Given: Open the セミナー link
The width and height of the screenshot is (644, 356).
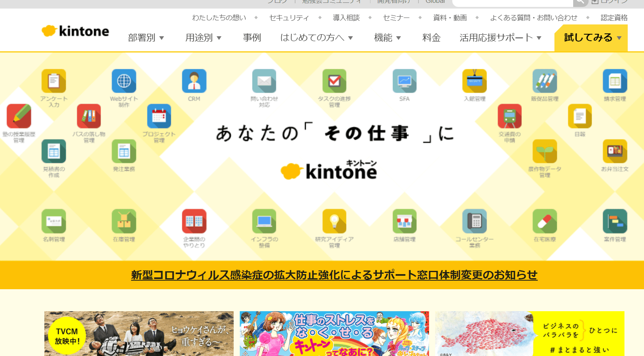Looking at the screenshot, I should click(x=396, y=18).
